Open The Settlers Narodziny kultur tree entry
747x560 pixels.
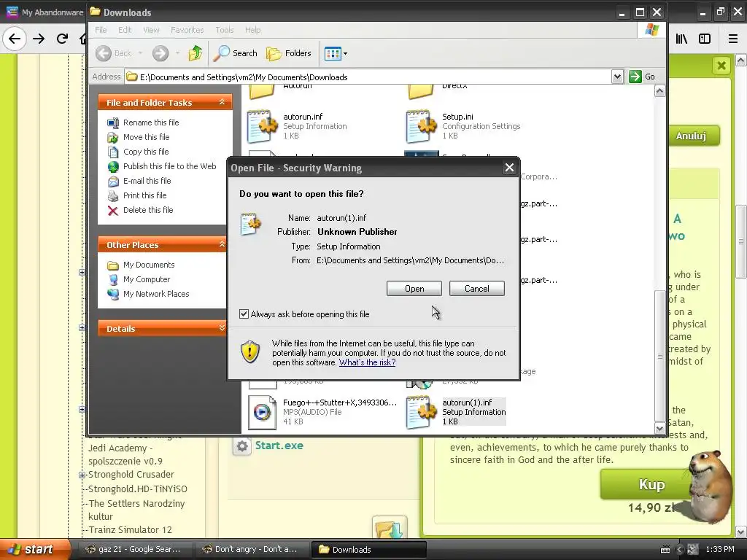click(x=136, y=510)
